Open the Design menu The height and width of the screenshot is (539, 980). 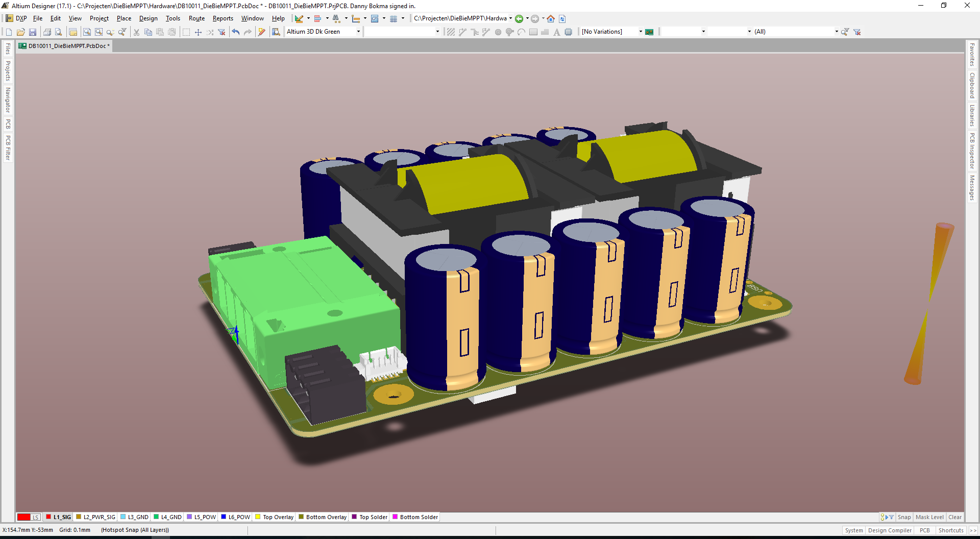(x=149, y=18)
